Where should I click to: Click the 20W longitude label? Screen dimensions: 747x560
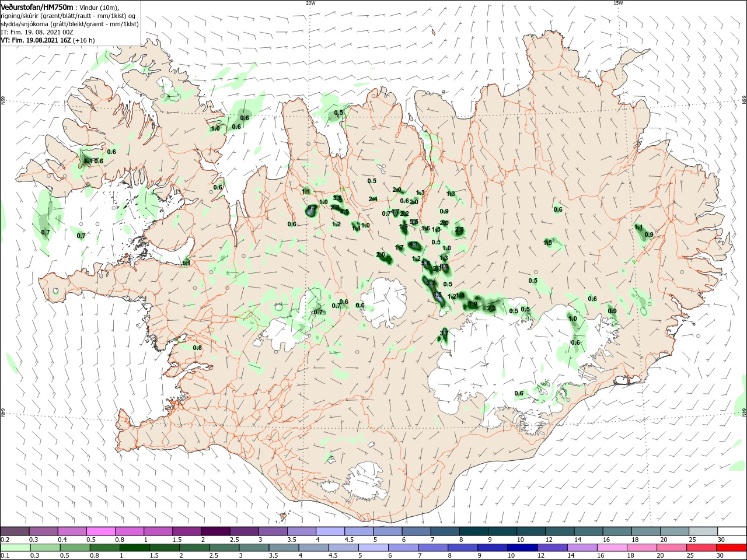(x=310, y=3)
